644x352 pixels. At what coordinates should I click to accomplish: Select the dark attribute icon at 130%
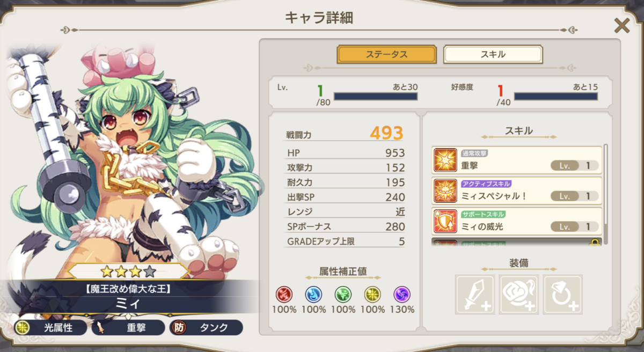coord(402,294)
